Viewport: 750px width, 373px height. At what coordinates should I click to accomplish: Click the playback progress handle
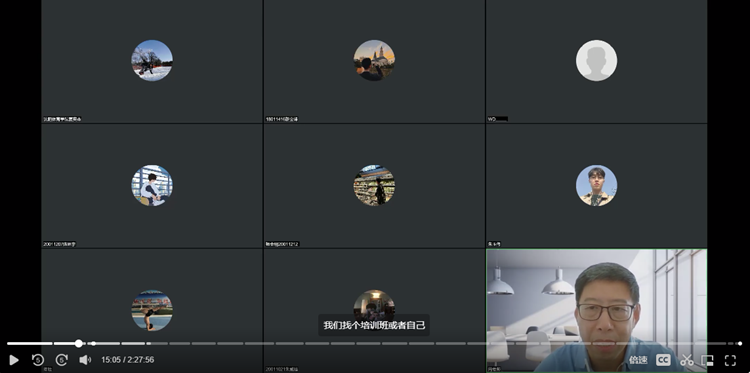pyautogui.click(x=79, y=343)
